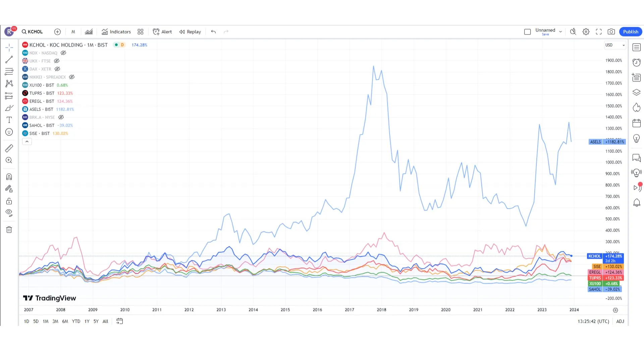The width and height of the screenshot is (644, 362).
Task: Select the brush drawing tool
Action: pos(9,108)
